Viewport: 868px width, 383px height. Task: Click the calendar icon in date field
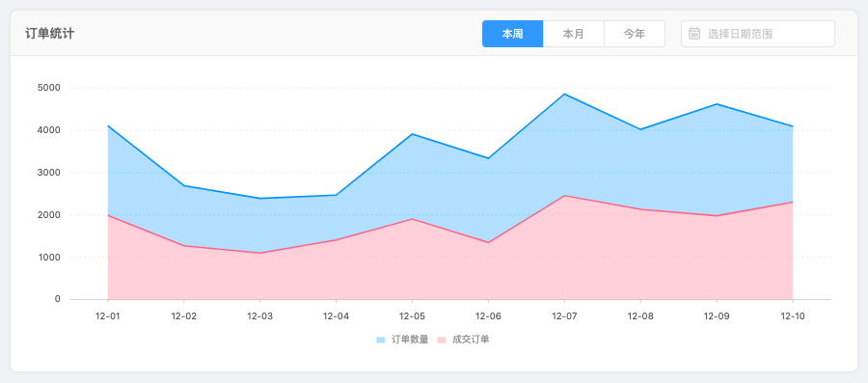[x=694, y=34]
